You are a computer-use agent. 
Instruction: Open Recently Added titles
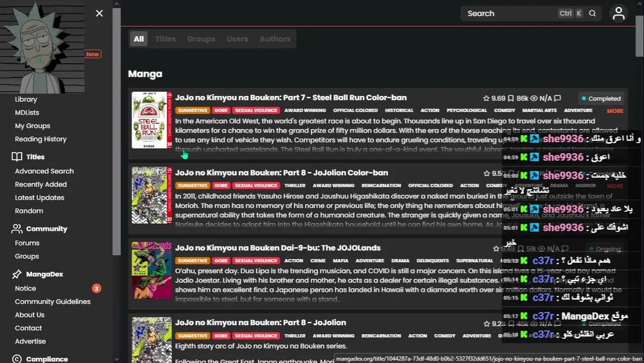[41, 184]
